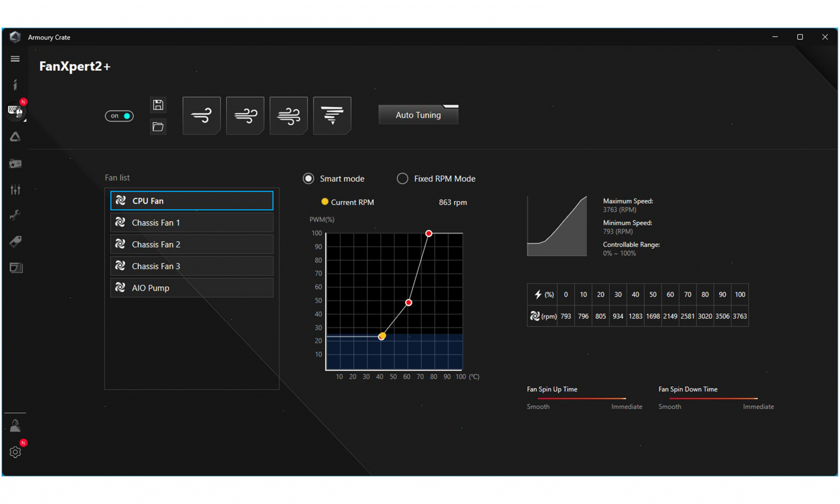Select Chassis Fan 3 in the fan list

click(x=192, y=266)
